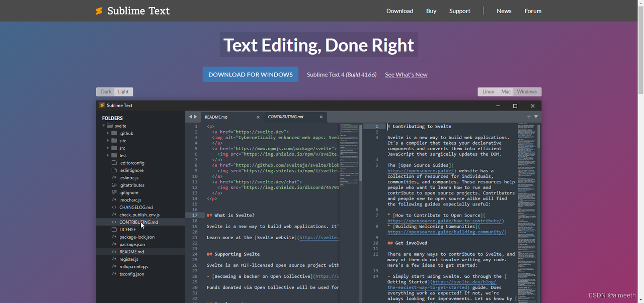Click the how-to-contribute URL in editor
Image resolution: width=644 pixels, height=303 pixels.
(445, 221)
